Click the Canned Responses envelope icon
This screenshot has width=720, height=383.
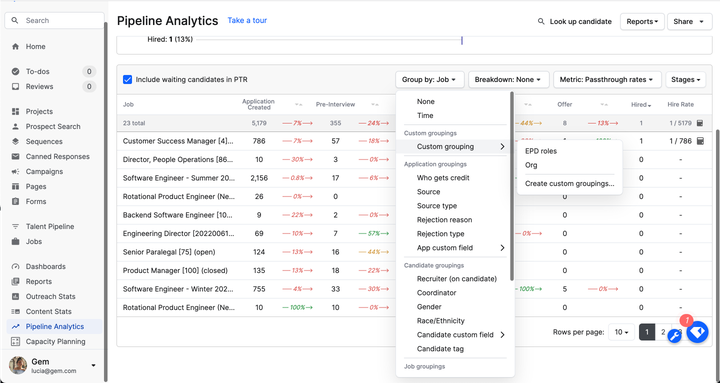pyautogui.click(x=16, y=157)
